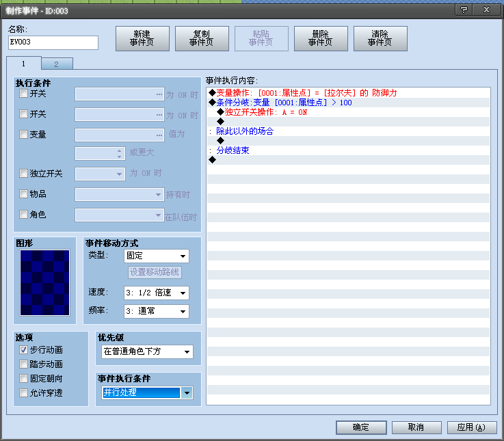This screenshot has height=441, width=504.
Task: Open the 速度 speed dropdown
Action: click(x=157, y=293)
